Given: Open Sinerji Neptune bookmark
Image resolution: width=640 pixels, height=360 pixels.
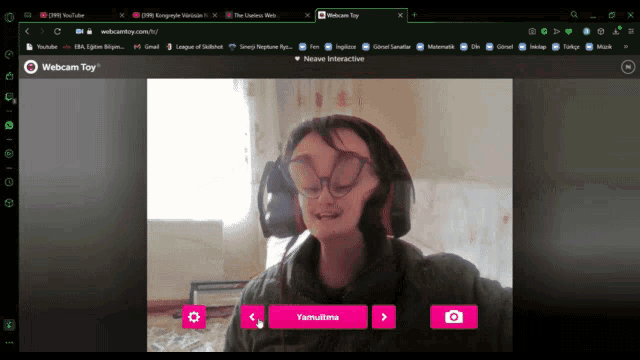Looking at the screenshot, I should tap(261, 47).
